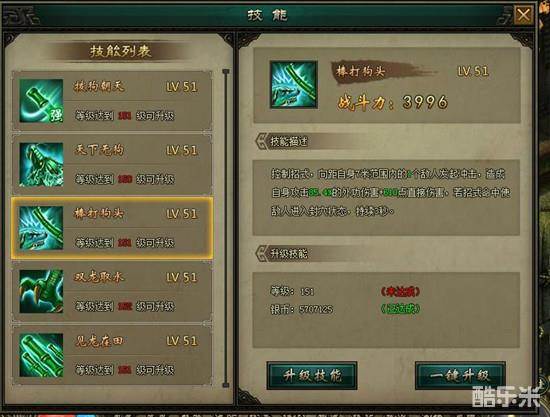Click the 一键升级 one-key upgrade button

click(x=460, y=376)
